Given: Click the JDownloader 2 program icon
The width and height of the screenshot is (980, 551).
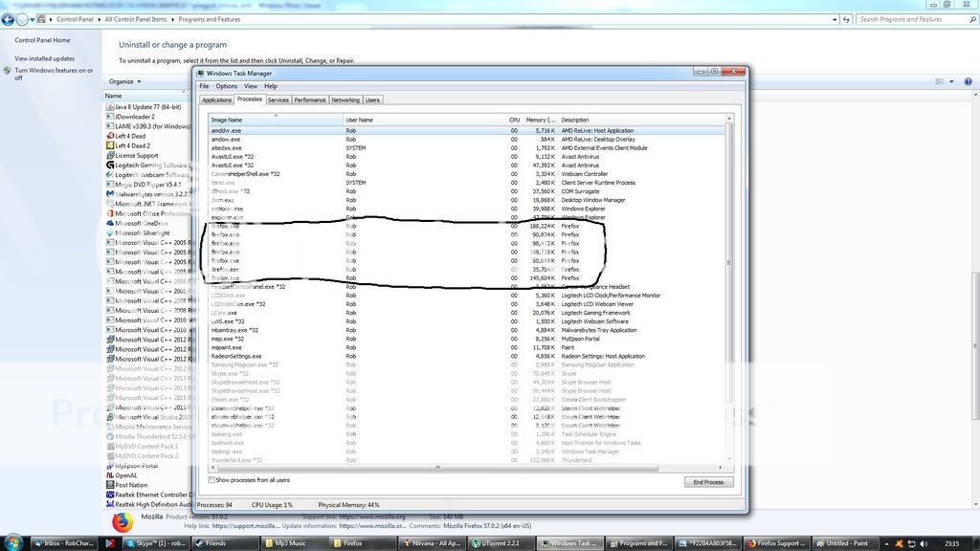Looking at the screenshot, I should point(110,117).
